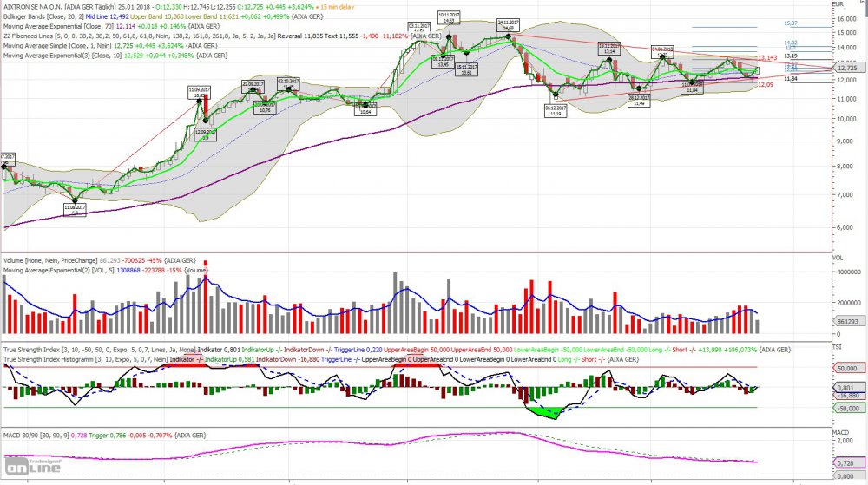Screen dimensions: 868x485
Task: Click the MACD axis heading
Action: click(840, 432)
